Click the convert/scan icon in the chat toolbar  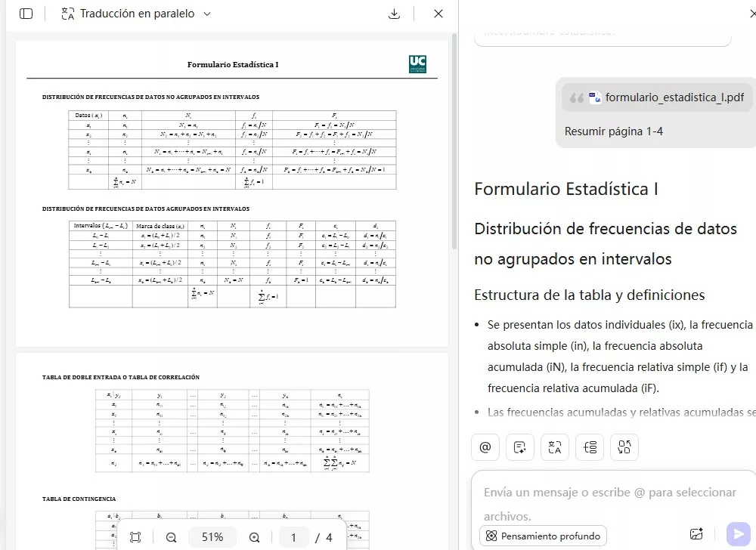coord(624,447)
